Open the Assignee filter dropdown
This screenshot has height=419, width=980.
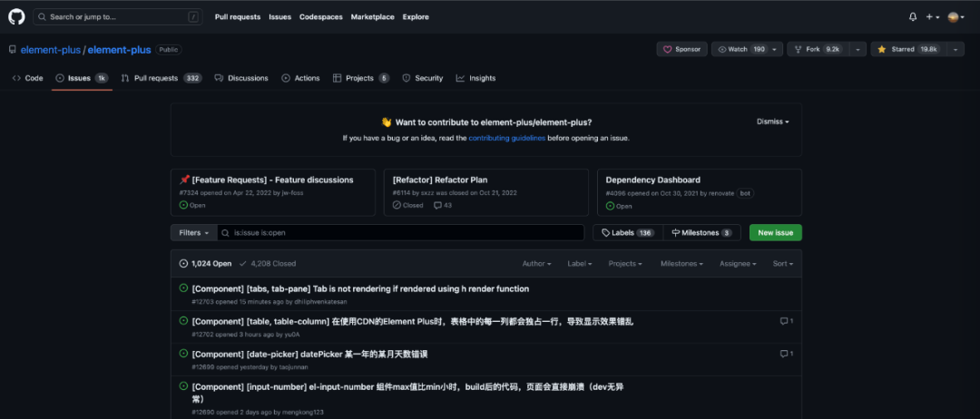coord(738,264)
